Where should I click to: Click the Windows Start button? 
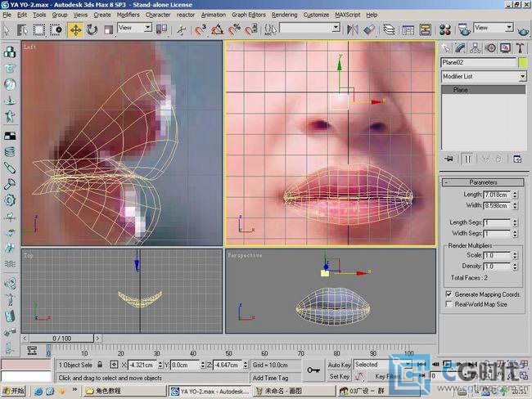click(14, 391)
